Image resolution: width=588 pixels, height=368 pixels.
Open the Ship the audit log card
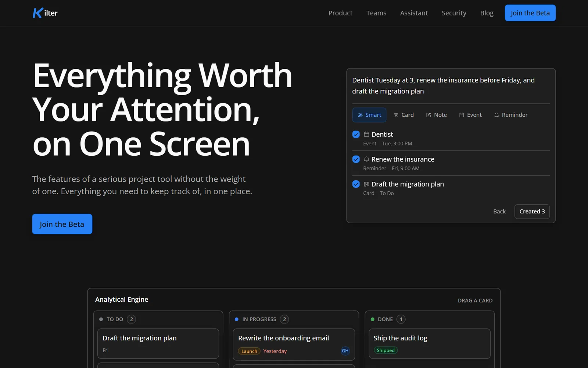coord(430,343)
